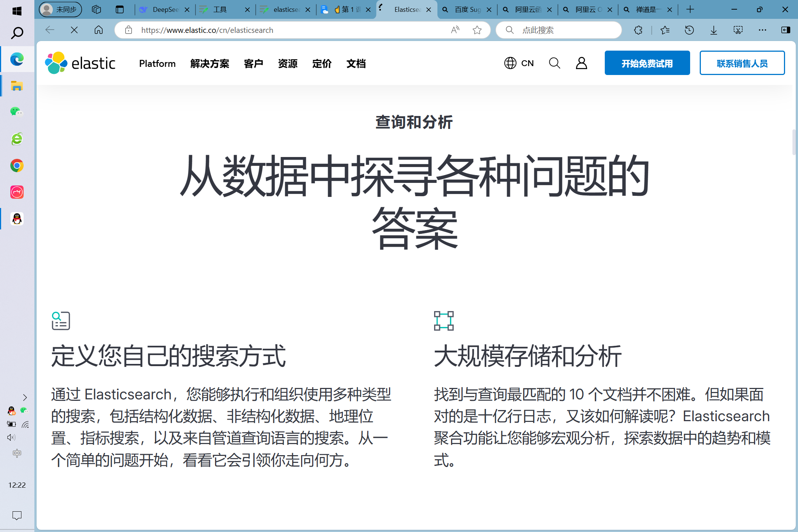Screen dimensions: 798x532
Task: Open the browser Extensions icon
Action: (x=638, y=30)
